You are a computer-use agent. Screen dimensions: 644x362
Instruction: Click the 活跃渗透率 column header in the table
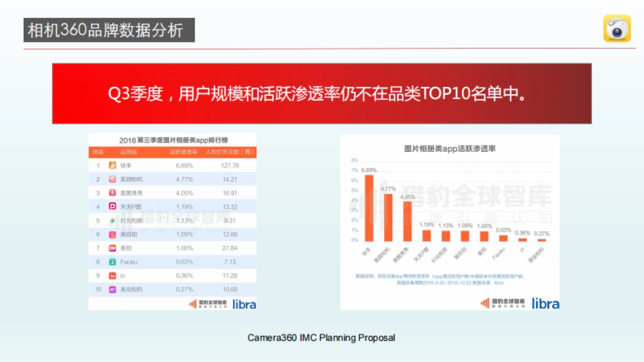pos(184,152)
